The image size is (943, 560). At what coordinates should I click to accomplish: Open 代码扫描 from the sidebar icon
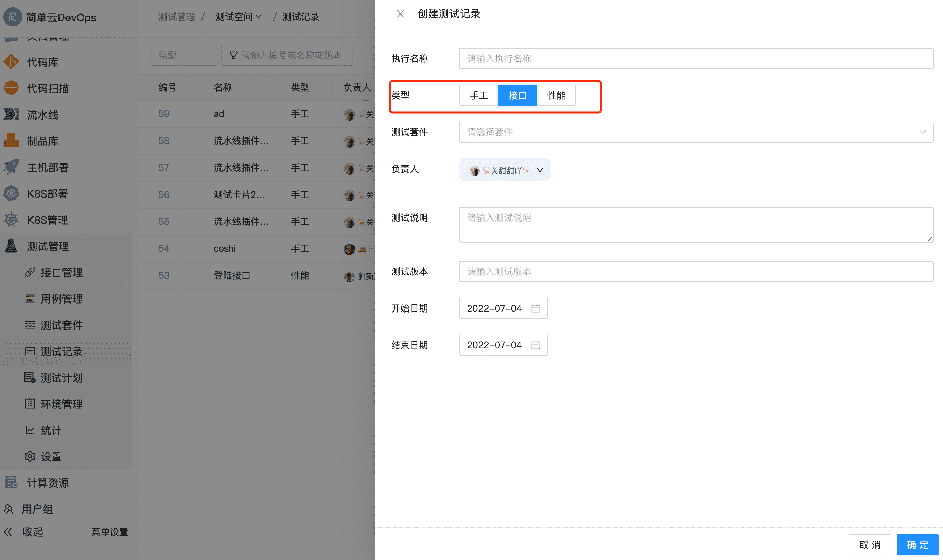tap(12, 88)
